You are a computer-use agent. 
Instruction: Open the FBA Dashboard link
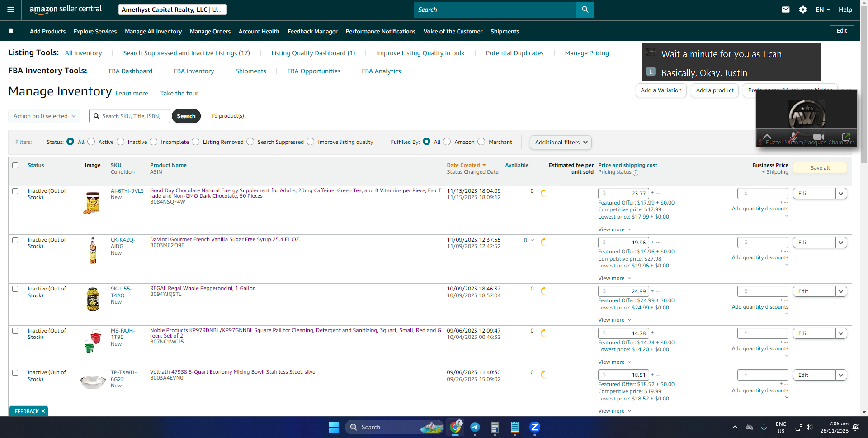coord(130,71)
